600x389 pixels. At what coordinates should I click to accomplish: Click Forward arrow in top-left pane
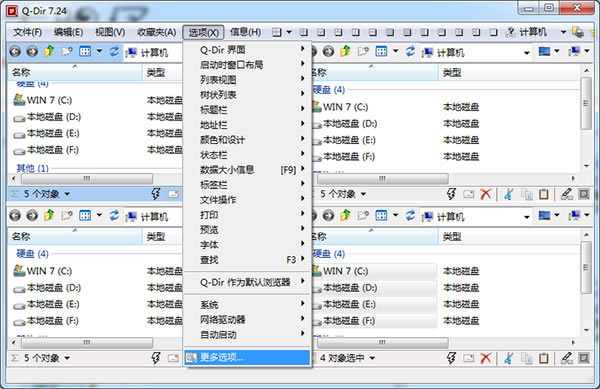tap(32, 51)
